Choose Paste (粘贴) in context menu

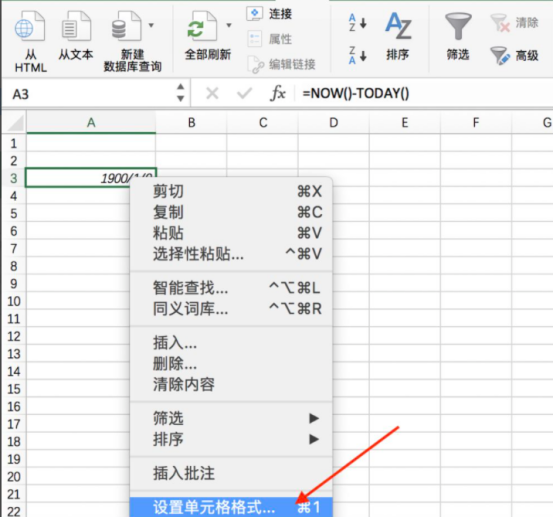click(x=231, y=233)
